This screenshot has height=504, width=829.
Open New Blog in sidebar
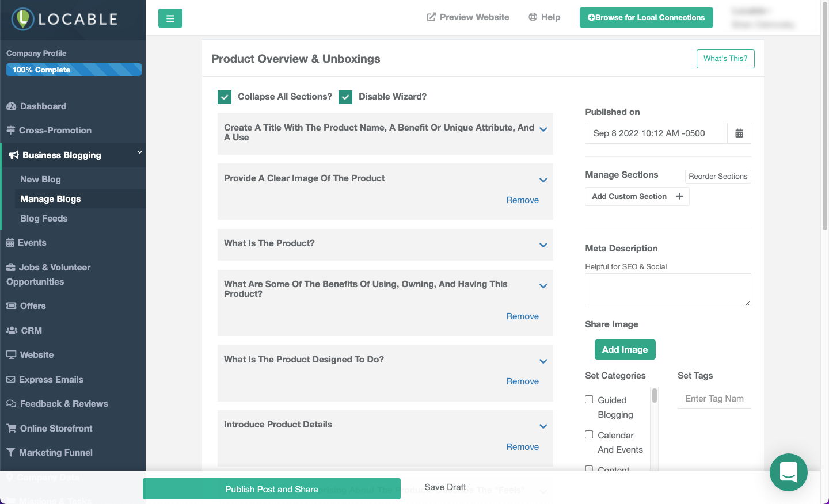tap(40, 180)
